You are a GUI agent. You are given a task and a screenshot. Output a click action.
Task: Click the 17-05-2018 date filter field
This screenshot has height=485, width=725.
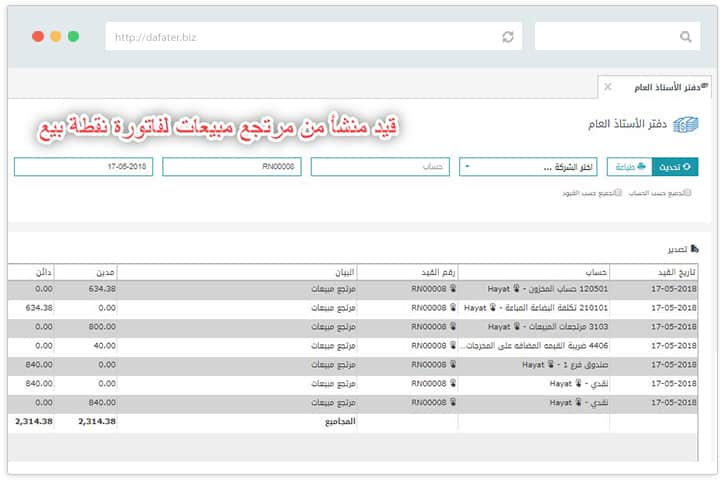(x=84, y=167)
